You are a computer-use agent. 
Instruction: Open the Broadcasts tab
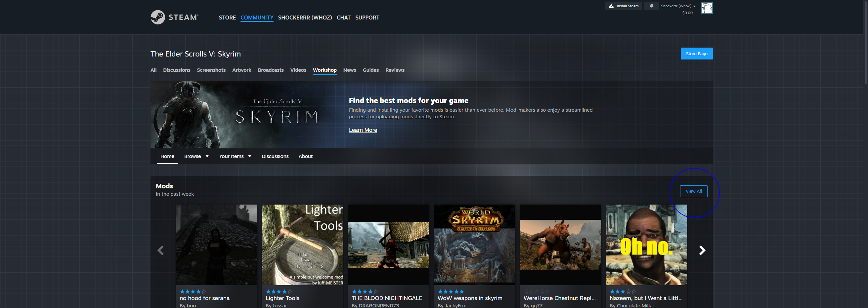point(271,70)
